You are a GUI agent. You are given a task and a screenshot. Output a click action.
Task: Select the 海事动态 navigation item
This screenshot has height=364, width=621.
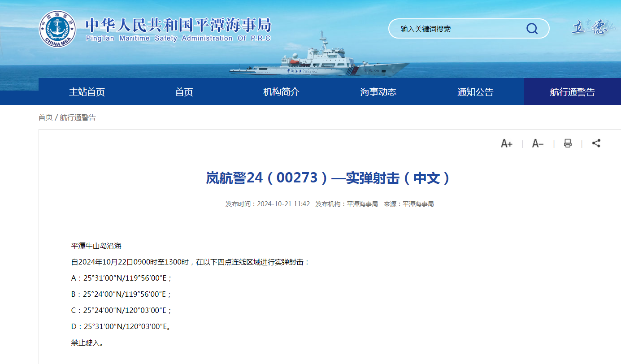[378, 92]
